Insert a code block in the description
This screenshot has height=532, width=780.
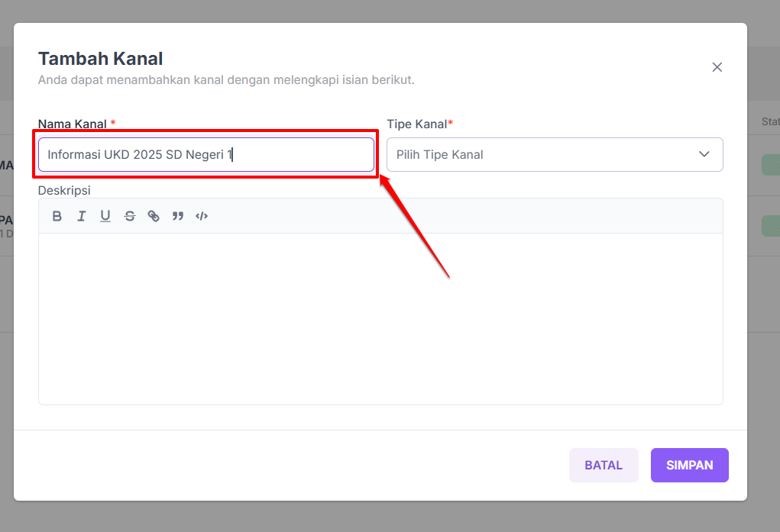202,216
